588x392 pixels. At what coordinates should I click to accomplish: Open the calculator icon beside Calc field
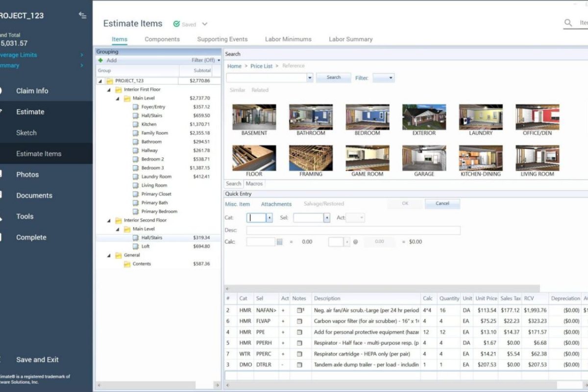[x=279, y=242]
